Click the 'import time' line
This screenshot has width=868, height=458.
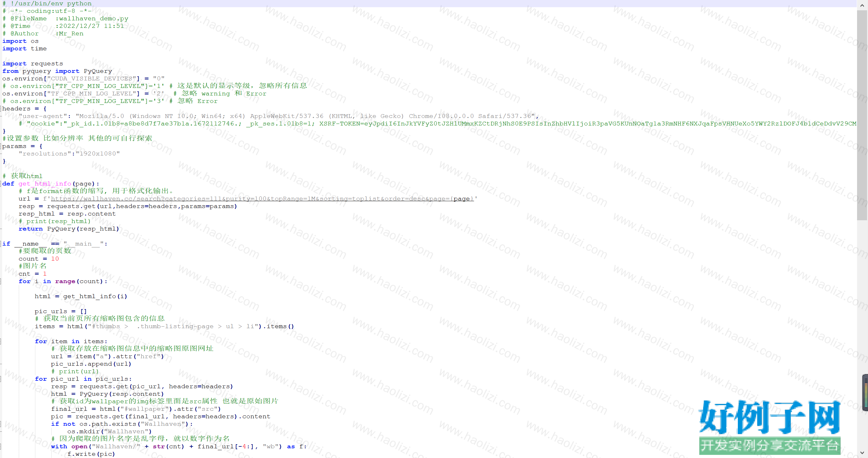point(25,48)
